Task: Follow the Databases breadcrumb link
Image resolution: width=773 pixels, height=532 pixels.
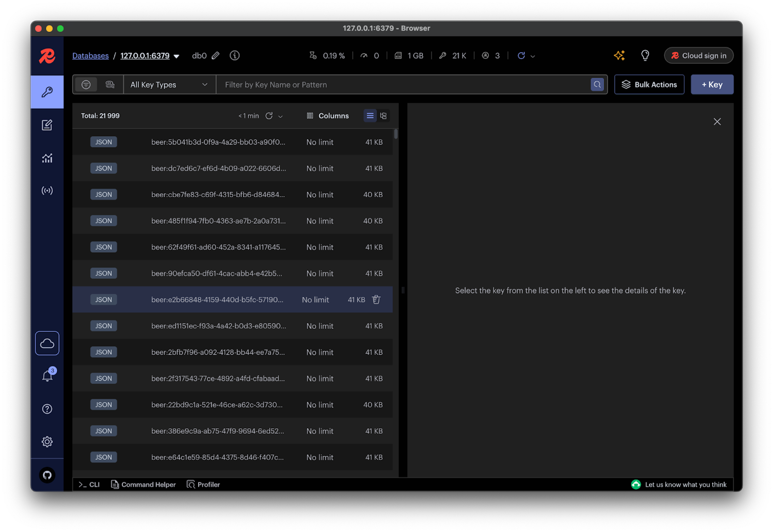Action: (x=90, y=56)
